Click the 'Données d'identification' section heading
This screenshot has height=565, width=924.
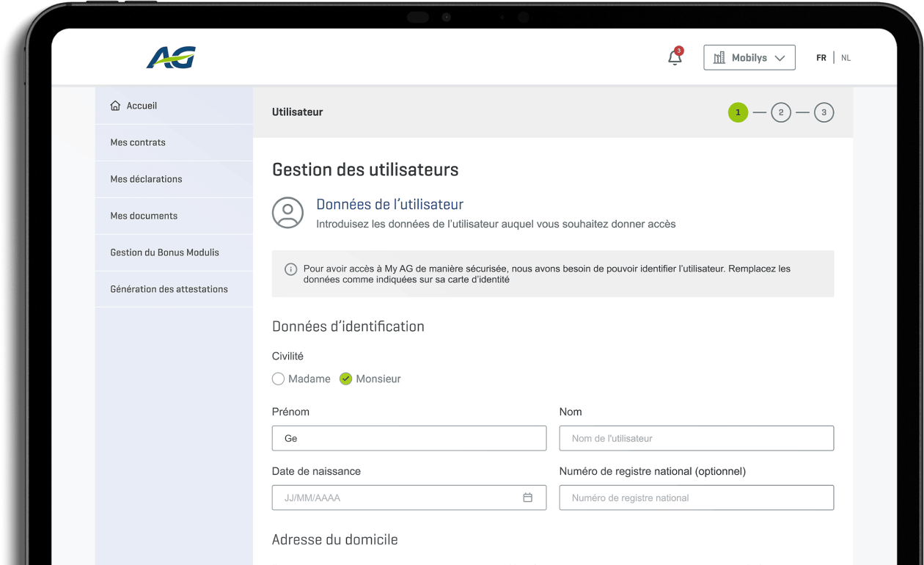click(348, 327)
